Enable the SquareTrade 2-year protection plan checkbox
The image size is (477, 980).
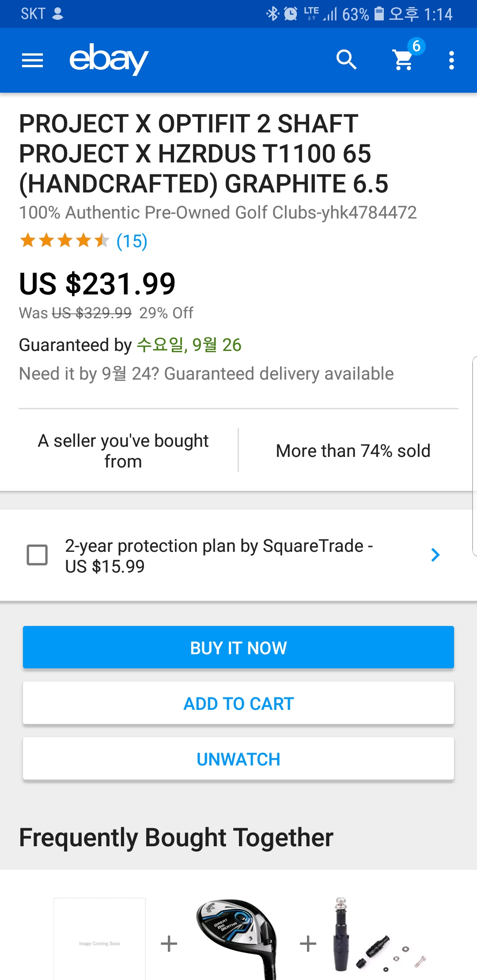point(38,555)
